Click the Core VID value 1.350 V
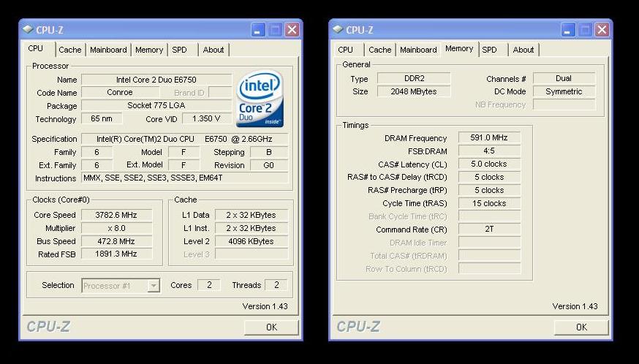This screenshot has height=364, width=639. tap(206, 118)
